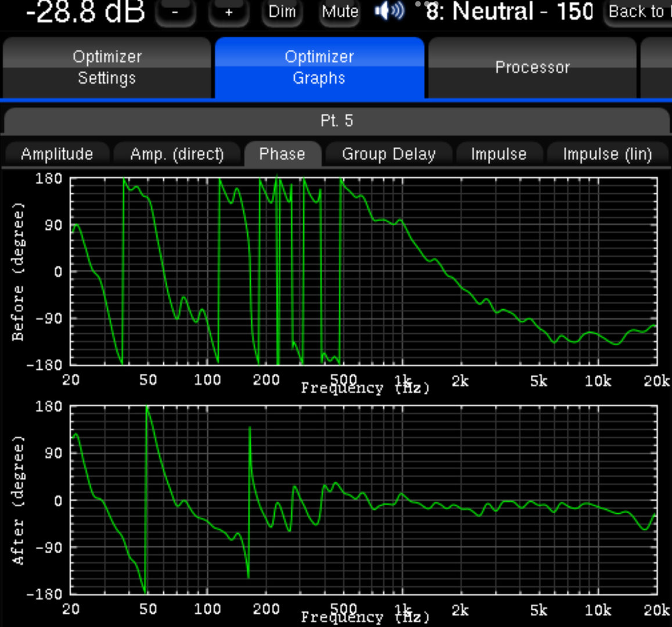This screenshot has height=627, width=672.
Task: Click the -28.8 dB volume readout
Action: [85, 12]
